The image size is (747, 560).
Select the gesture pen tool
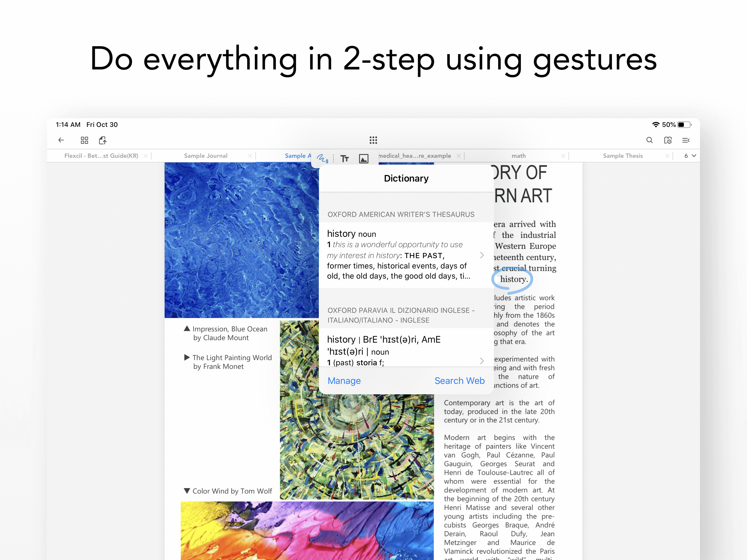322,158
